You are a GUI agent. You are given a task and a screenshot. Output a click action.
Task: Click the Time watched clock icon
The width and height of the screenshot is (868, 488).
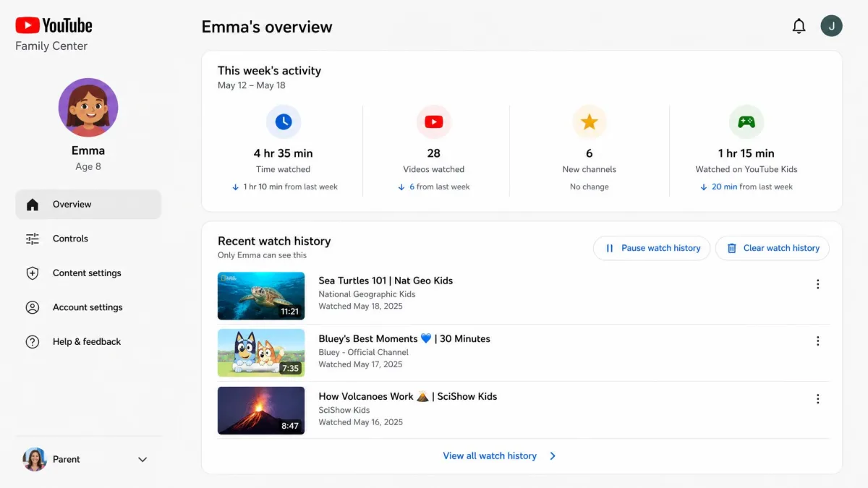(284, 121)
